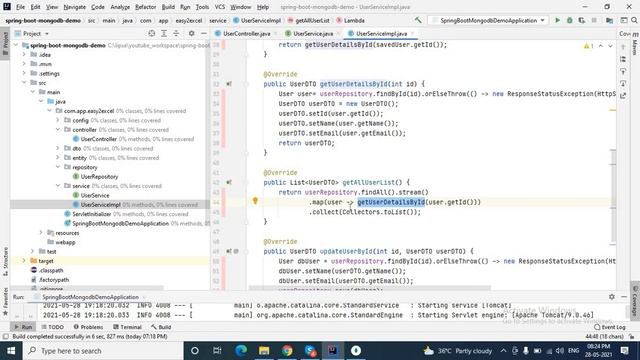Open the Analyze menu

[120, 7]
